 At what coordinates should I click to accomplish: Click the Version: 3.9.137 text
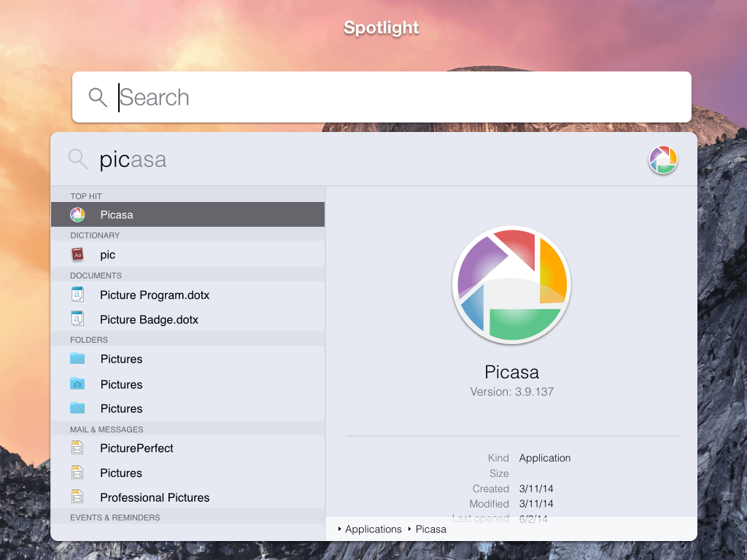pos(511,392)
